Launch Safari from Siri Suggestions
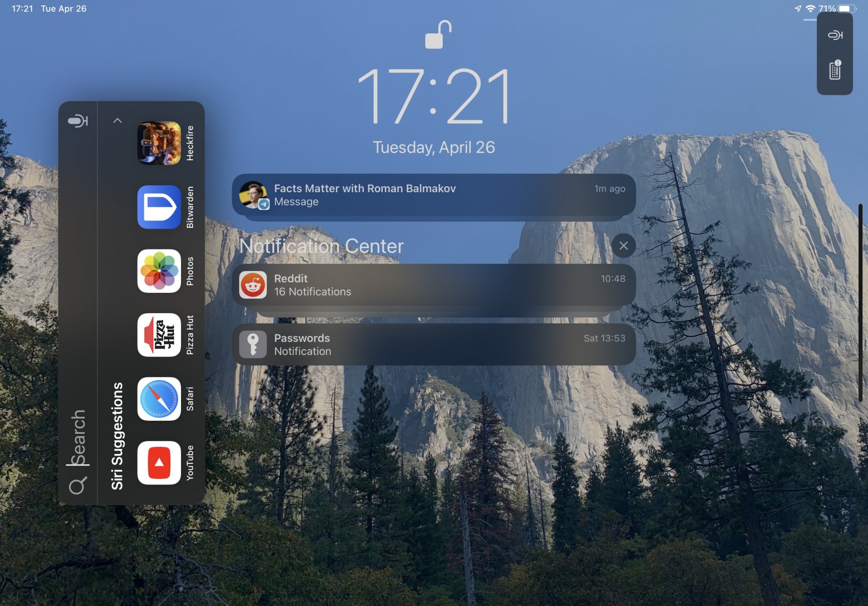Screen dimensions: 868x606 pyautogui.click(x=159, y=399)
